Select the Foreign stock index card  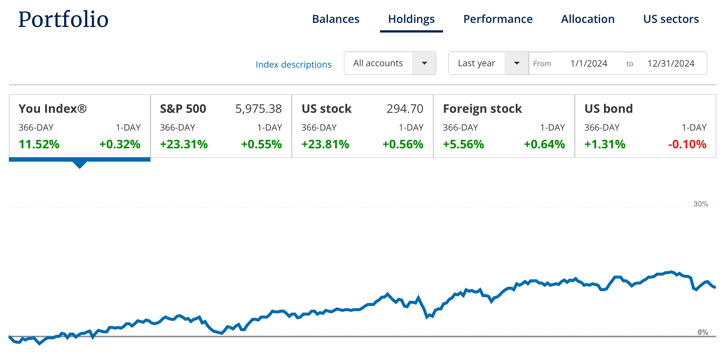click(x=504, y=126)
